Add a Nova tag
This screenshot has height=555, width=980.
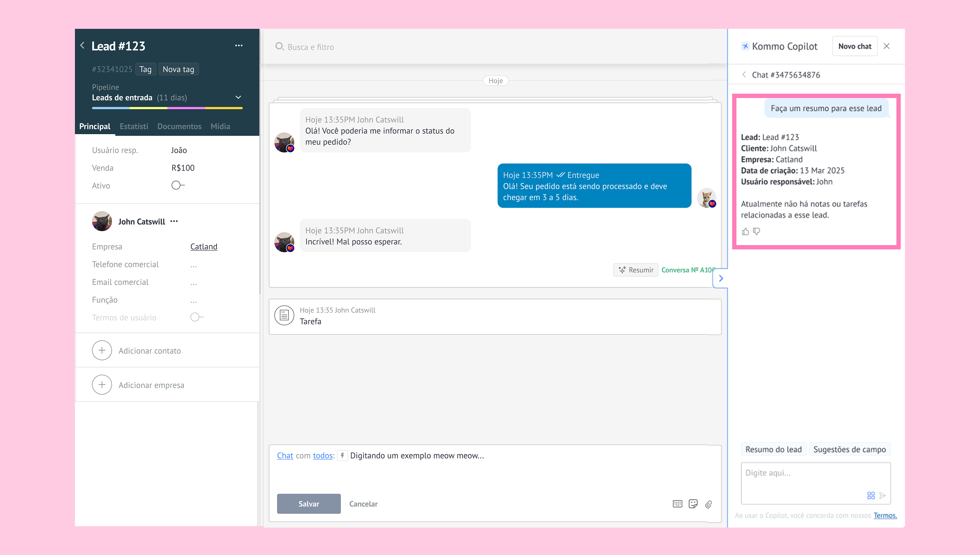click(178, 69)
